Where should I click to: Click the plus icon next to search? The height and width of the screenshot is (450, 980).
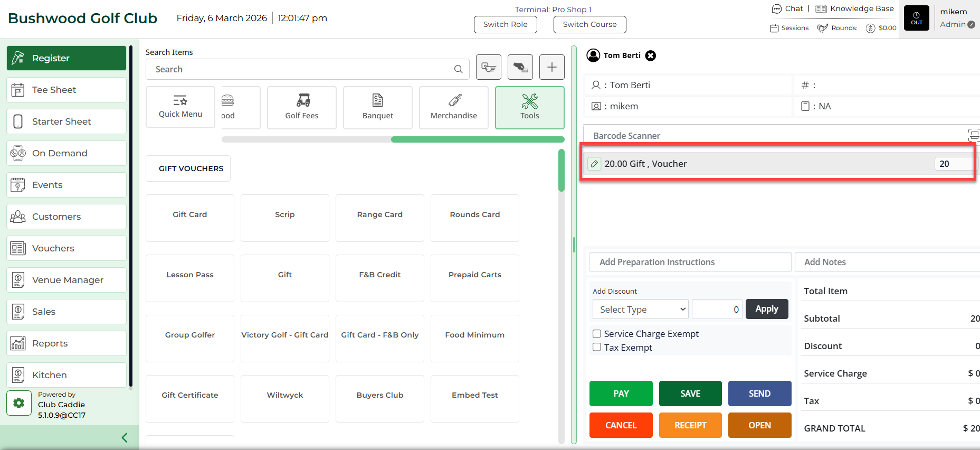(x=551, y=67)
